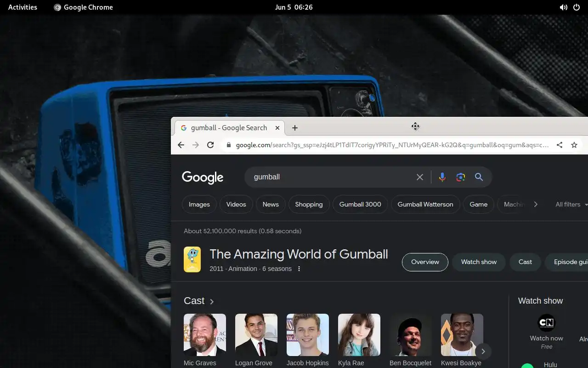Open site info via padlock icon

228,145
